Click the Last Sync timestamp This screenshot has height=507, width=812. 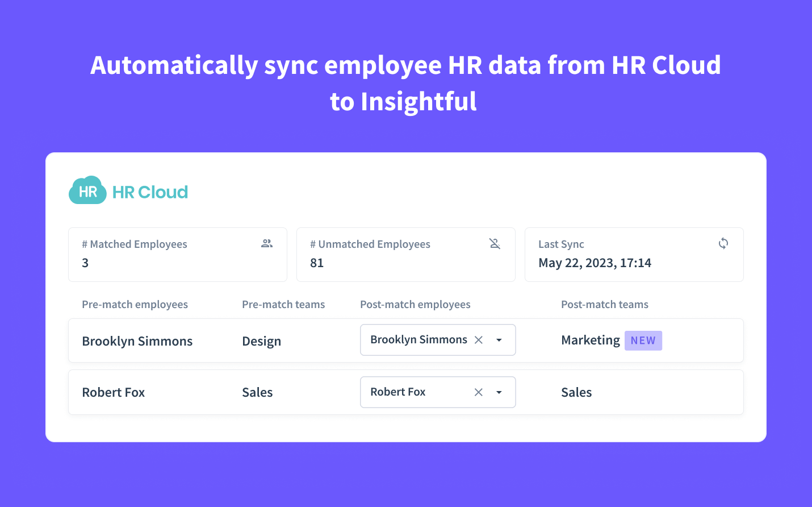click(595, 263)
